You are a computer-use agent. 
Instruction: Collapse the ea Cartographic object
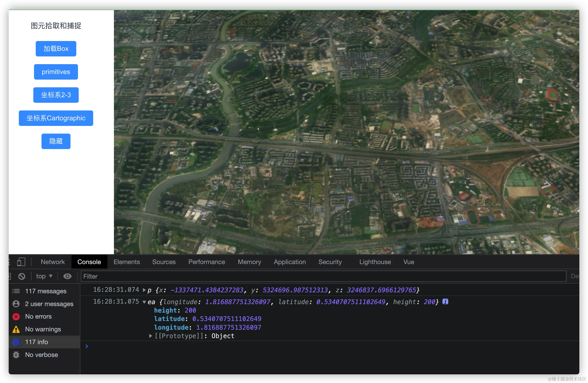click(144, 302)
